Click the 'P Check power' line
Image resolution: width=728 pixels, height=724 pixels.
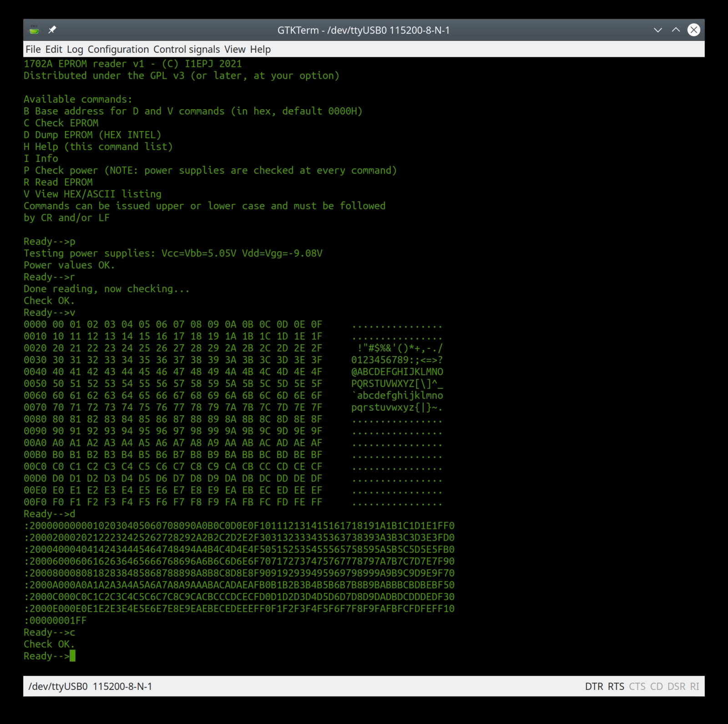tap(210, 170)
